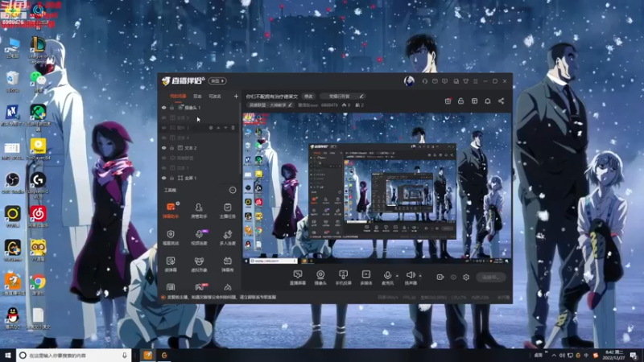Viewport: 644px width, 362px height.
Task: Click the user avatar in the title bar
Action: click(x=409, y=81)
